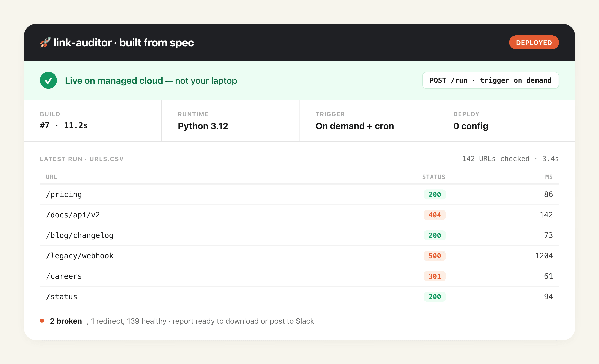Select the /careers URL row
This screenshot has height=364, width=599.
[x=299, y=276]
